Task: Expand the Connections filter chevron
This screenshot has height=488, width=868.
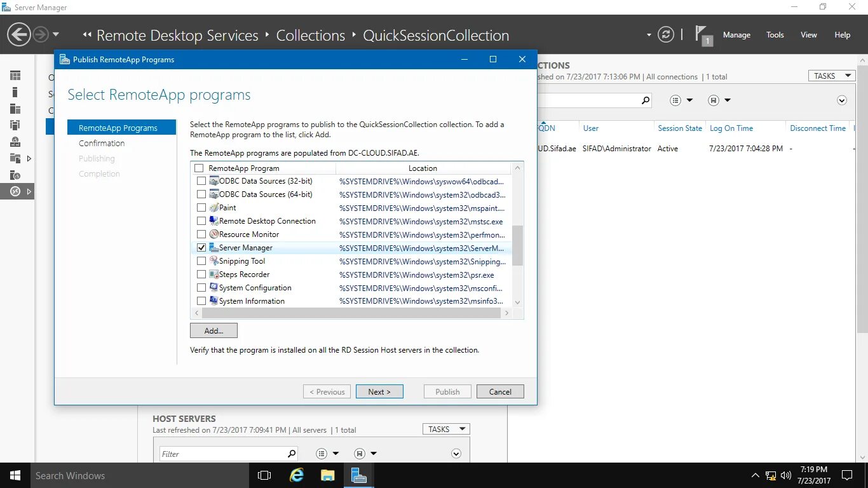Action: pos(842,100)
